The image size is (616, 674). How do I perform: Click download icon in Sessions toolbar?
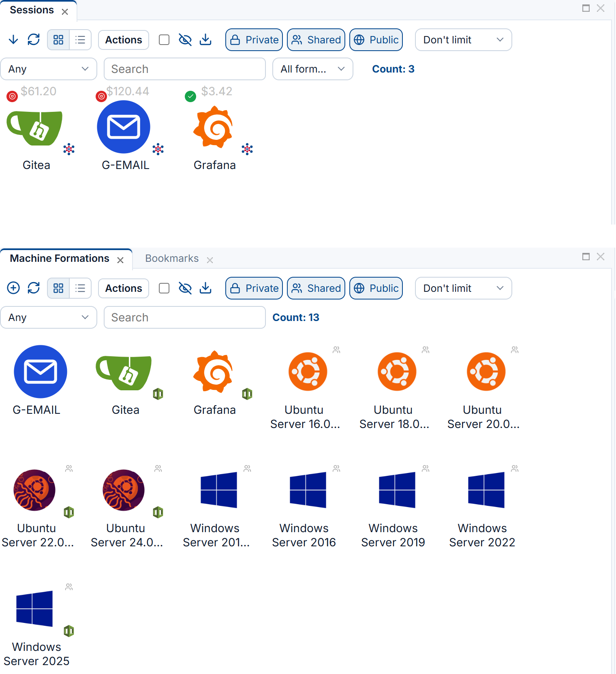coord(205,40)
